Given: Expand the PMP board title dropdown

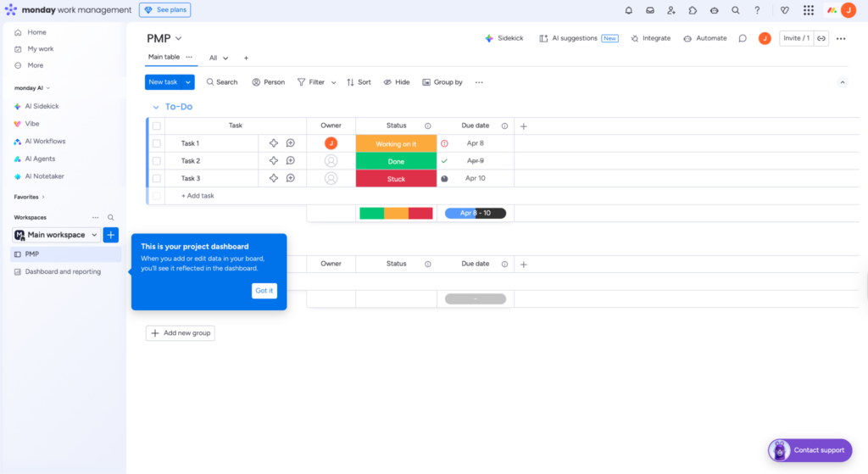Looking at the screenshot, I should point(178,38).
